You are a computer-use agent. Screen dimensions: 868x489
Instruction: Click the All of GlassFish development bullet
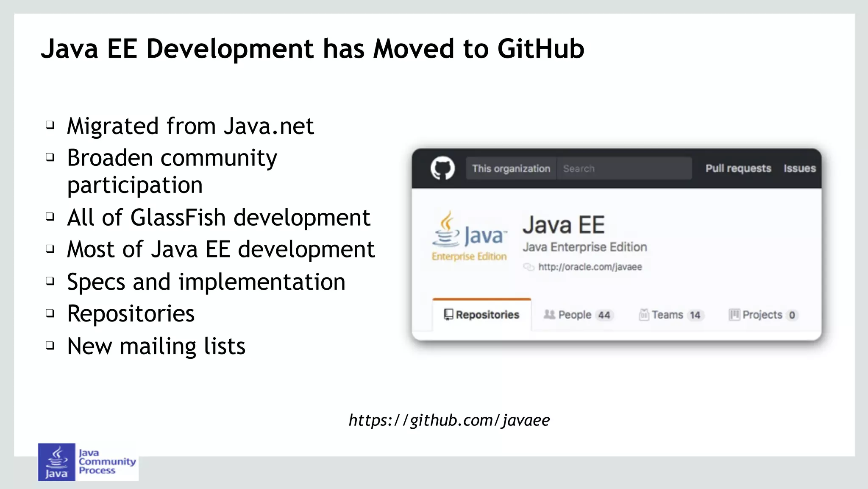point(219,218)
